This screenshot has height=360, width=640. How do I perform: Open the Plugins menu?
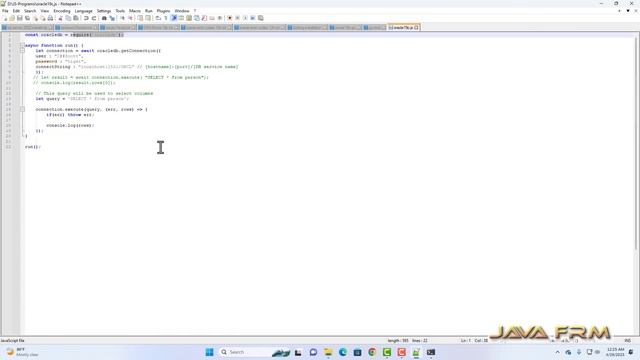click(x=163, y=11)
